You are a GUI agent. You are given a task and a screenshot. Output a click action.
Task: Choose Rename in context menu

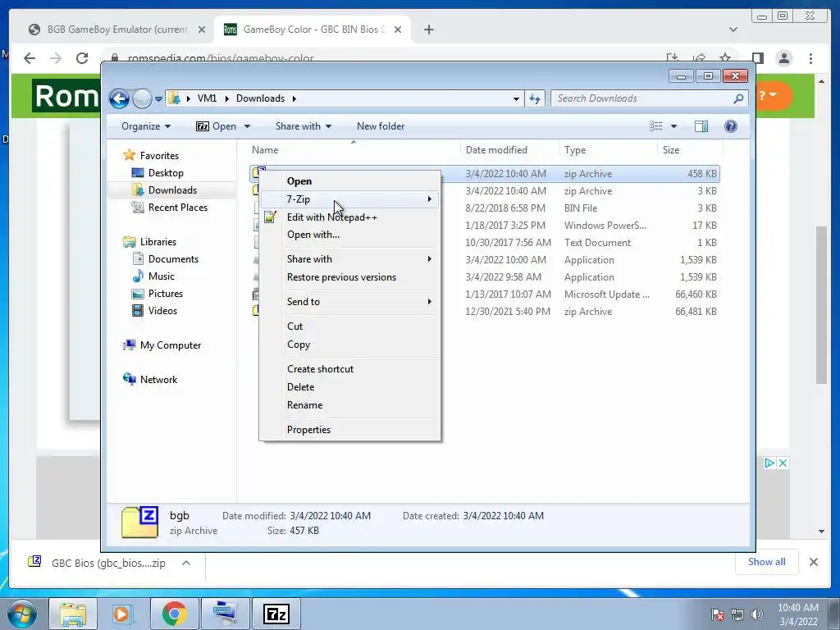point(350,405)
